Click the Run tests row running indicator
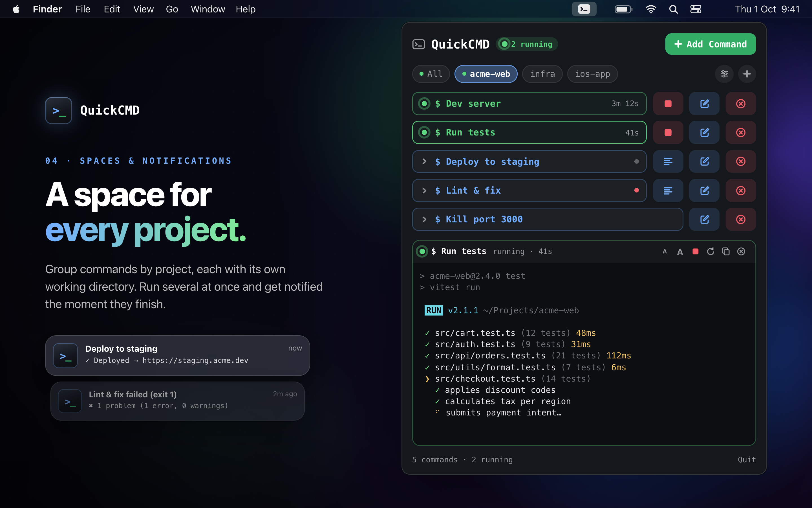 [424, 132]
